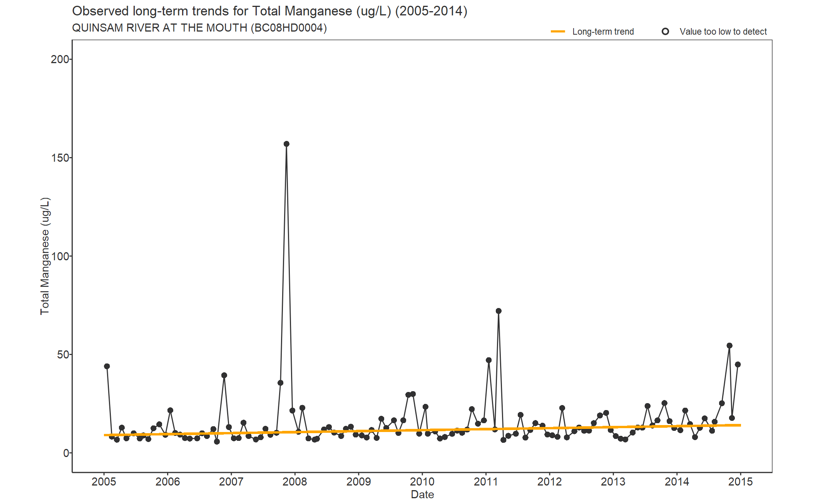The height and width of the screenshot is (504, 813).
Task: Click the chart title about Total Manganese
Action: click(269, 11)
